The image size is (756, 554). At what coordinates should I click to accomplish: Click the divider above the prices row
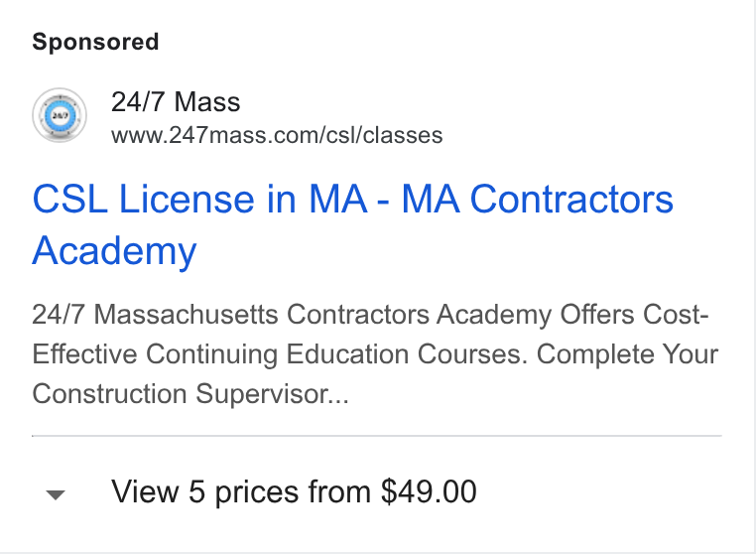point(377,436)
